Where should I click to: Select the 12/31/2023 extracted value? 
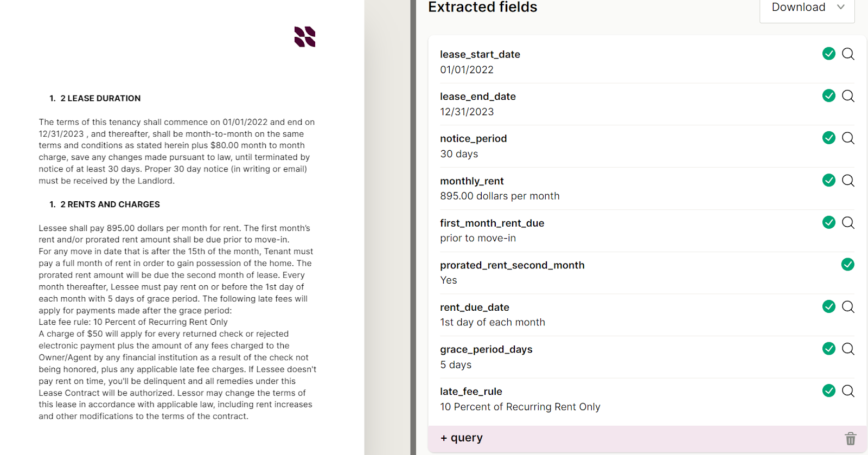pos(467,112)
